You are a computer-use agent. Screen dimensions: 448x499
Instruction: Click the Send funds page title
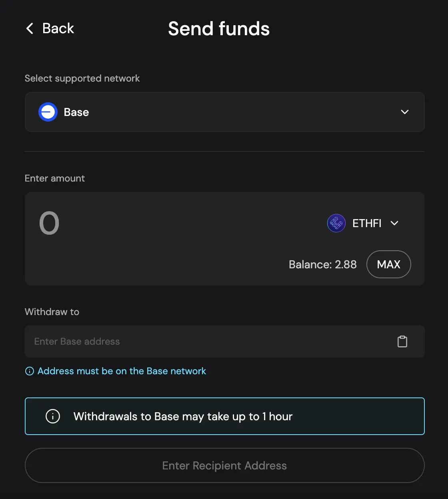pyautogui.click(x=219, y=29)
